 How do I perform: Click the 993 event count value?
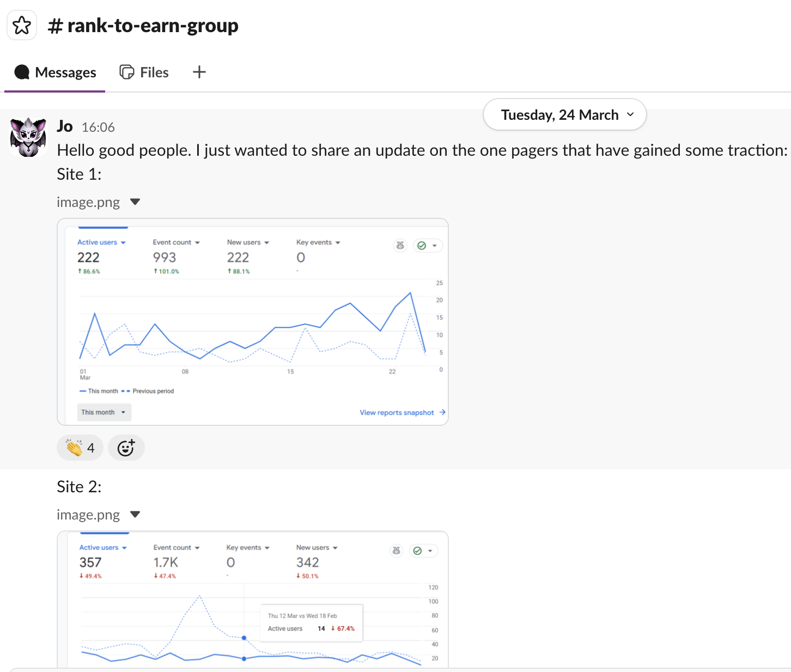[x=165, y=258]
